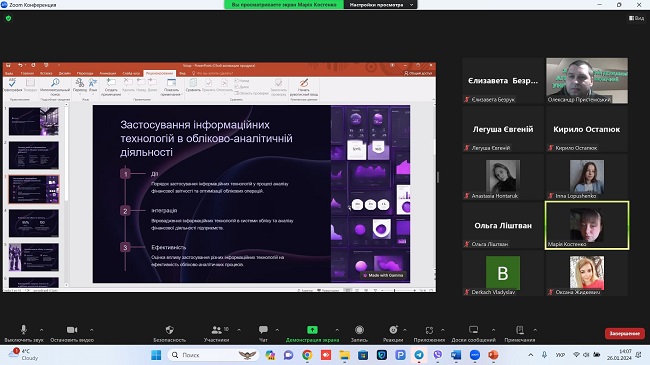Viewport: 650px width, 365px height.
Task: Select Марія Костенко's highlighted video tile
Action: click(587, 225)
